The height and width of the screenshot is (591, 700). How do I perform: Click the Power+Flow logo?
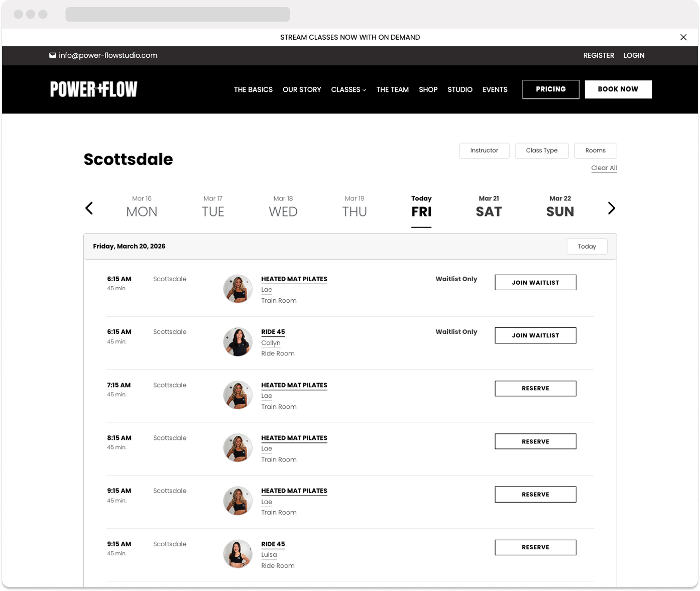click(94, 89)
